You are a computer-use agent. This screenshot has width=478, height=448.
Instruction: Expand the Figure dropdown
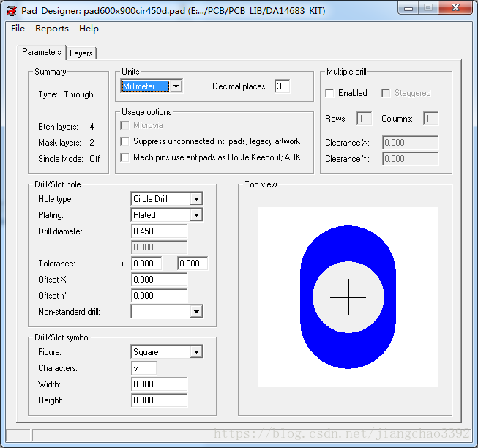pos(195,352)
